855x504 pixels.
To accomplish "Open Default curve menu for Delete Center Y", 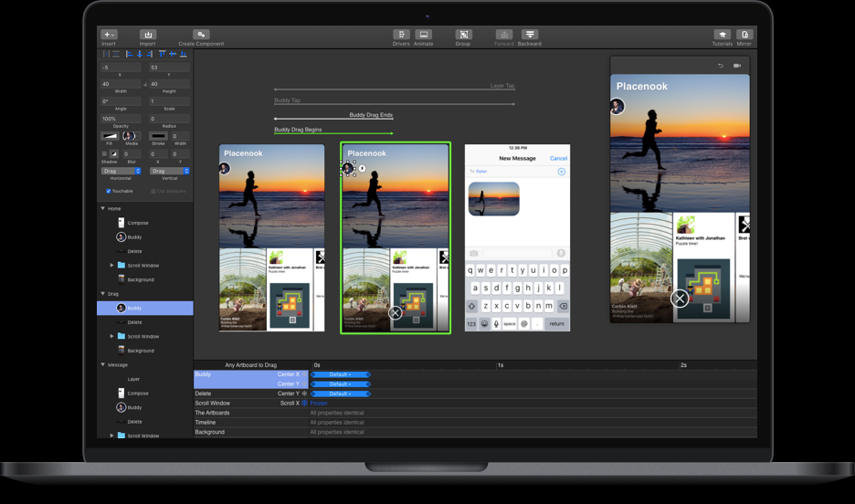I will [340, 394].
